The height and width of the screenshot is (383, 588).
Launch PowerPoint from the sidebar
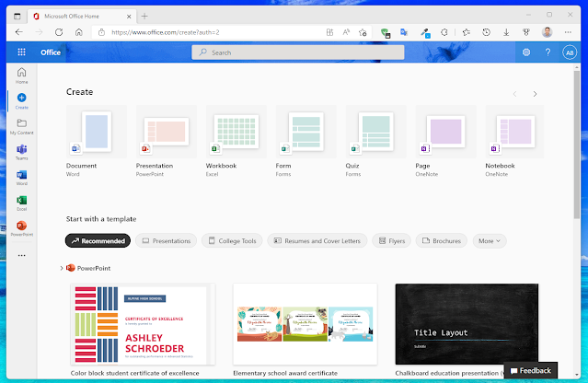[x=22, y=228]
